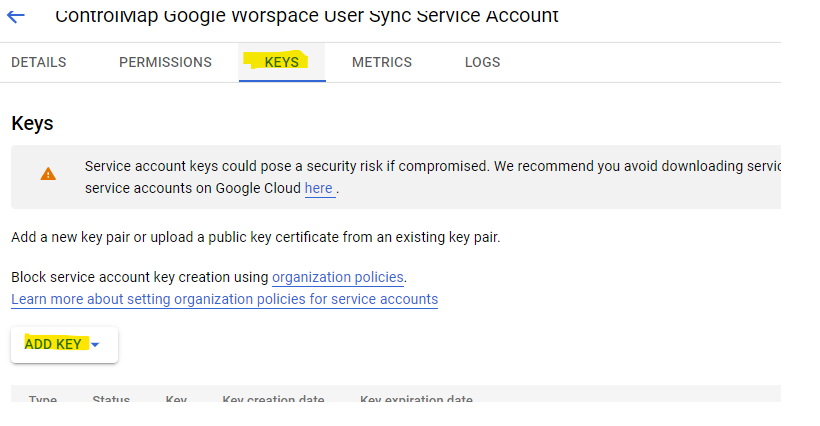Click the orange warning triangle icon

[x=48, y=174]
